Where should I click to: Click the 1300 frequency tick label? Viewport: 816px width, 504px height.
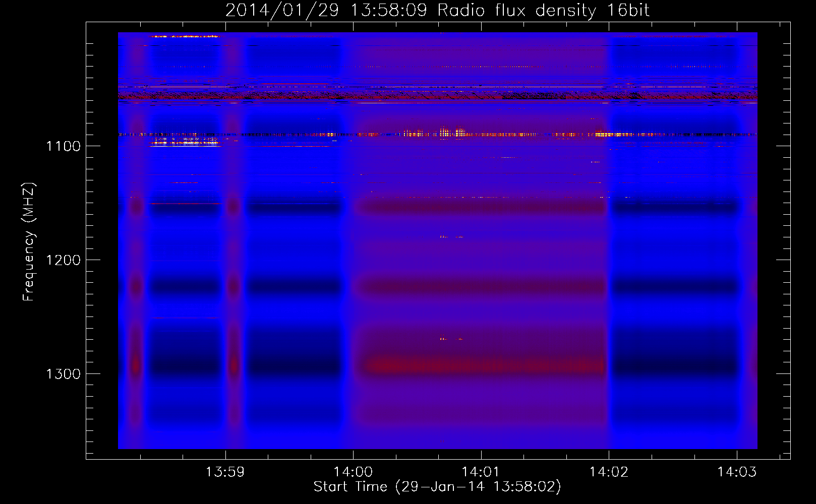point(63,374)
